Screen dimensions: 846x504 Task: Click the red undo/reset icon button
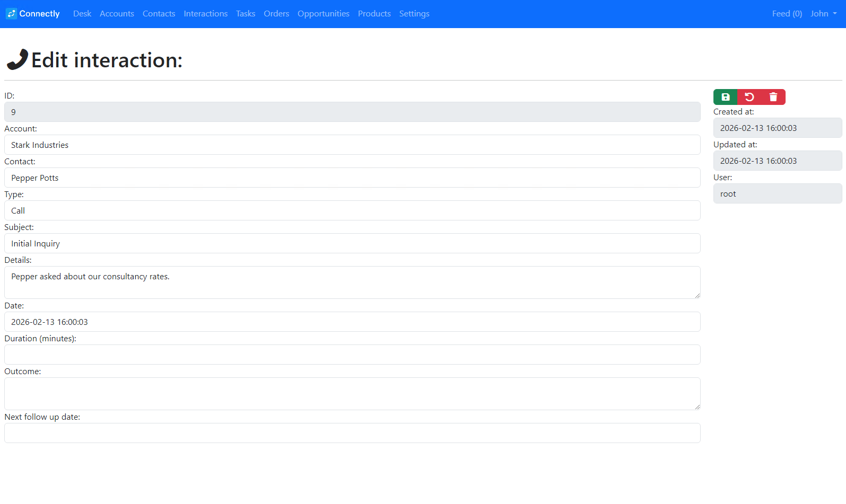[749, 97]
